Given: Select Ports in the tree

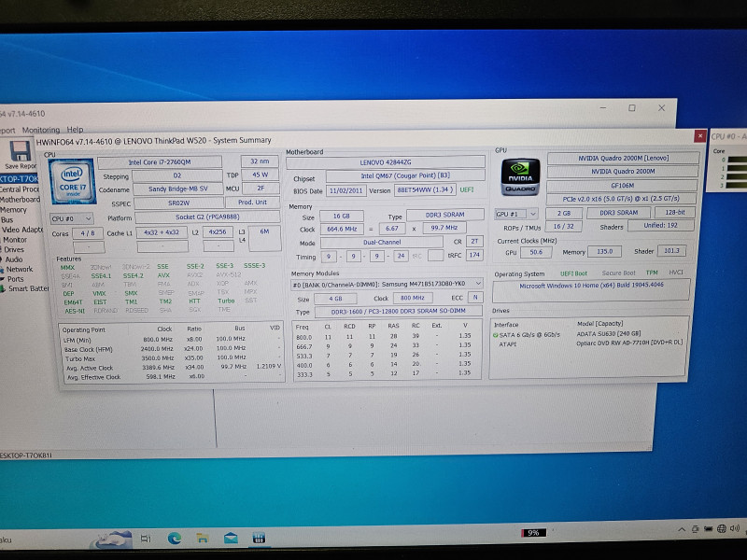Looking at the screenshot, I should [x=15, y=279].
